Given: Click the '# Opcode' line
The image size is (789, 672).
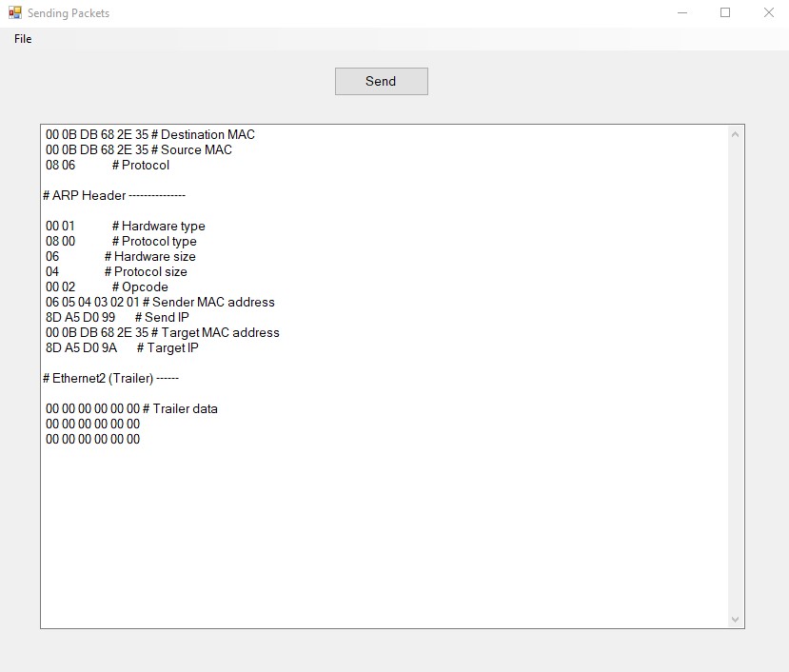Looking at the screenshot, I should [107, 287].
